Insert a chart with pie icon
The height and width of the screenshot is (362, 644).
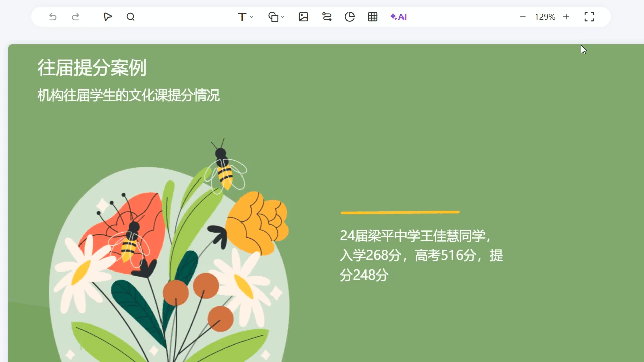350,17
